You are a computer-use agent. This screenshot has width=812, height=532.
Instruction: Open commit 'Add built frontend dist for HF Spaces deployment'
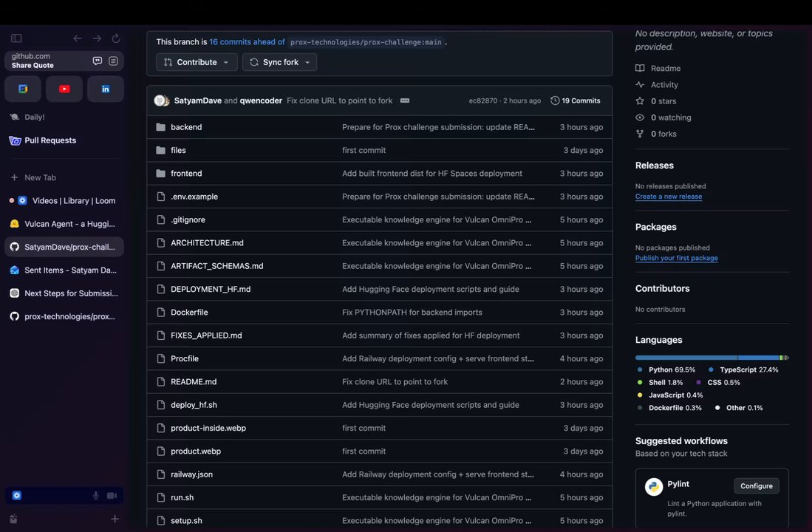[x=432, y=174]
